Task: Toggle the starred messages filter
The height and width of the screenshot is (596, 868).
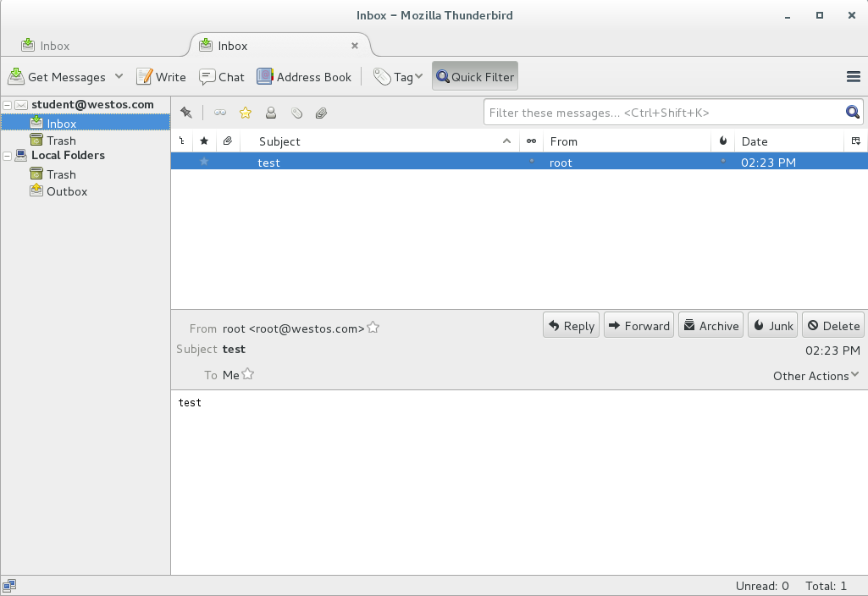Action: [x=246, y=113]
